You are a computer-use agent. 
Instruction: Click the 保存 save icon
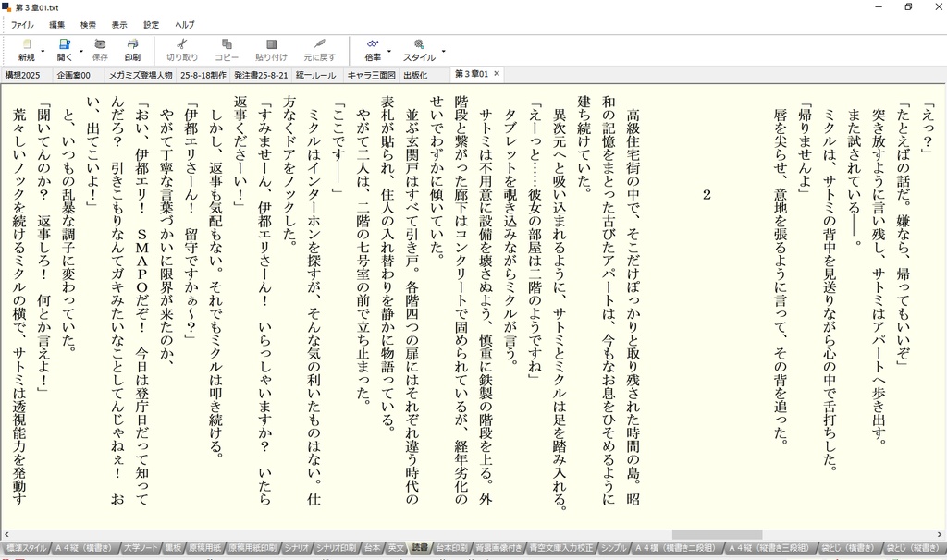coord(100,44)
